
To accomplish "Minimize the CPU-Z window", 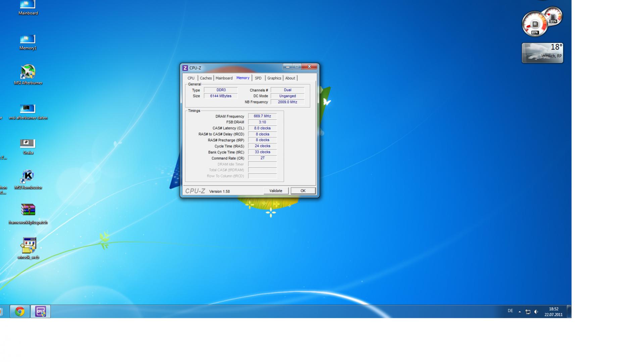I will (288, 67).
